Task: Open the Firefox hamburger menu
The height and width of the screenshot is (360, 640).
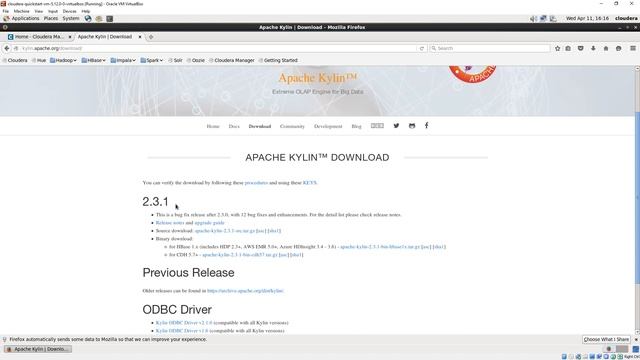Action: (x=633, y=48)
